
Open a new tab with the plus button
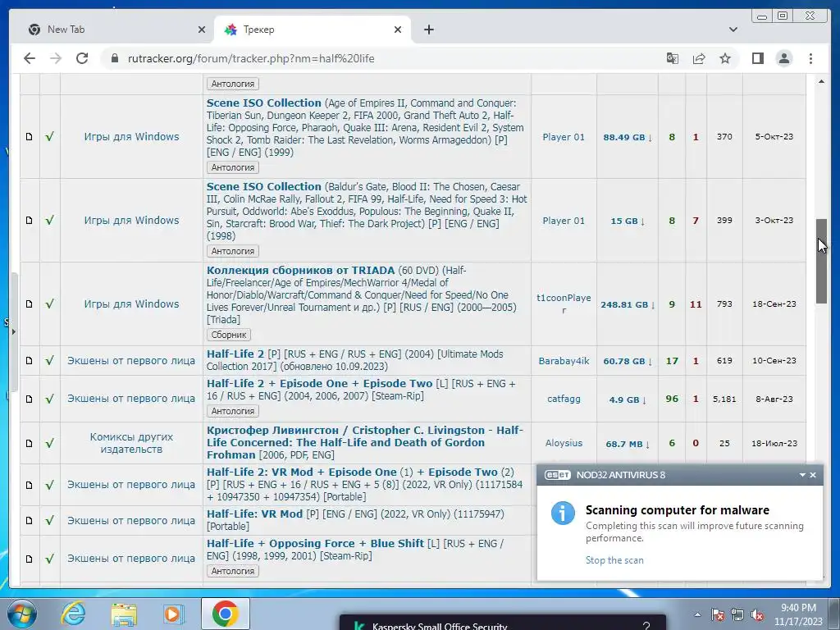[x=428, y=30]
